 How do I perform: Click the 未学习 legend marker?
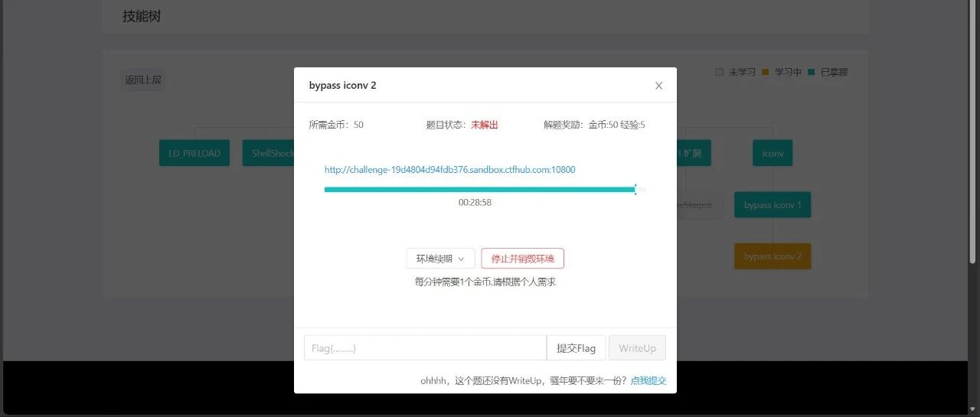pyautogui.click(x=719, y=72)
